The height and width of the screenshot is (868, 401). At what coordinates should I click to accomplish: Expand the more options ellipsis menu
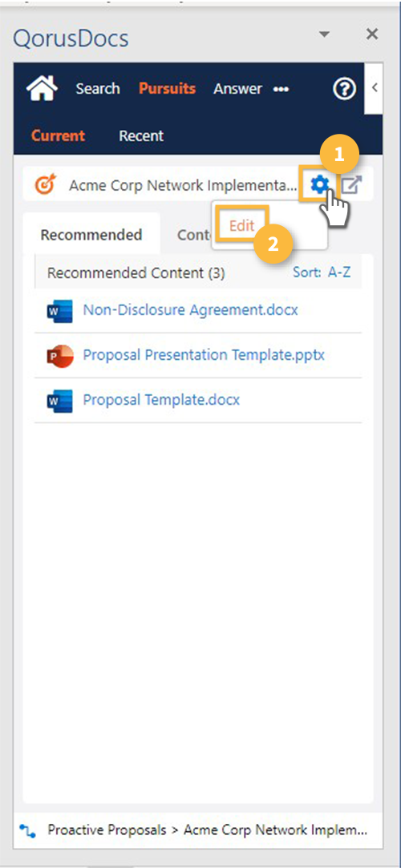coord(281,89)
